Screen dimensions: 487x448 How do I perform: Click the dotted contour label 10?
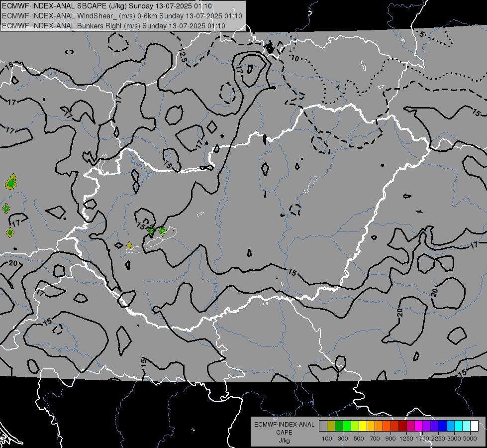295,58
